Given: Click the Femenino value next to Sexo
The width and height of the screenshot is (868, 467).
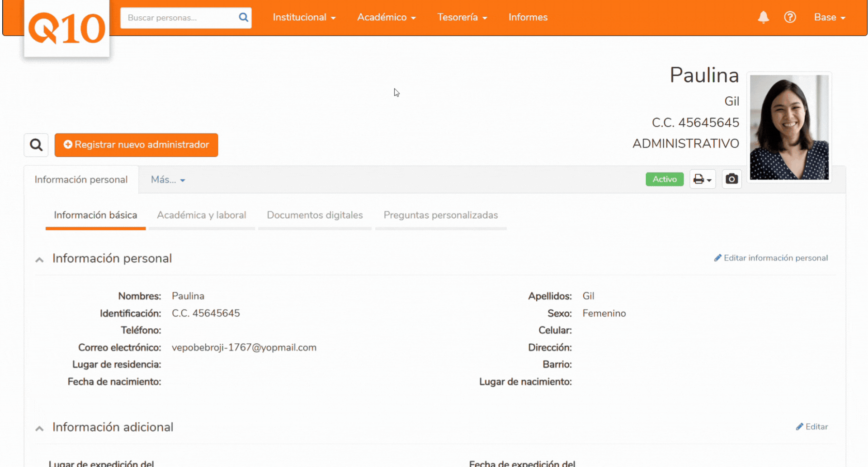Looking at the screenshot, I should [604, 313].
